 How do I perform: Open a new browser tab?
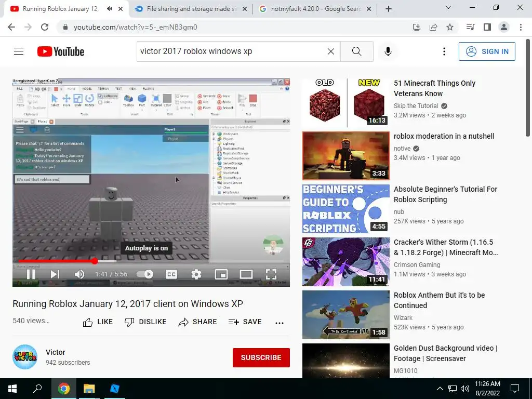[x=389, y=9]
